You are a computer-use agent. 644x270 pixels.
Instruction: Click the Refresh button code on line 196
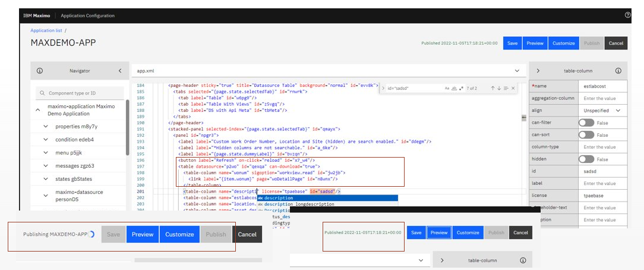tap(247, 160)
